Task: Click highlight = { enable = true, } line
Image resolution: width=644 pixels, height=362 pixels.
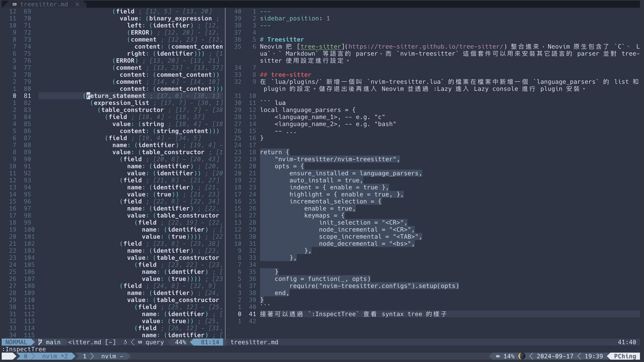Action: (346, 194)
